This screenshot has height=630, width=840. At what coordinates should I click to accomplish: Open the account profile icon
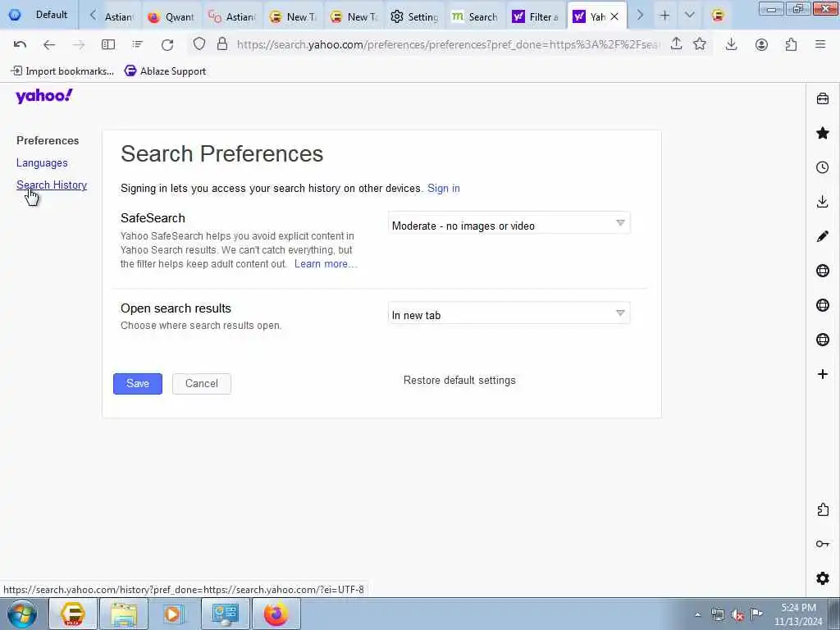761,44
